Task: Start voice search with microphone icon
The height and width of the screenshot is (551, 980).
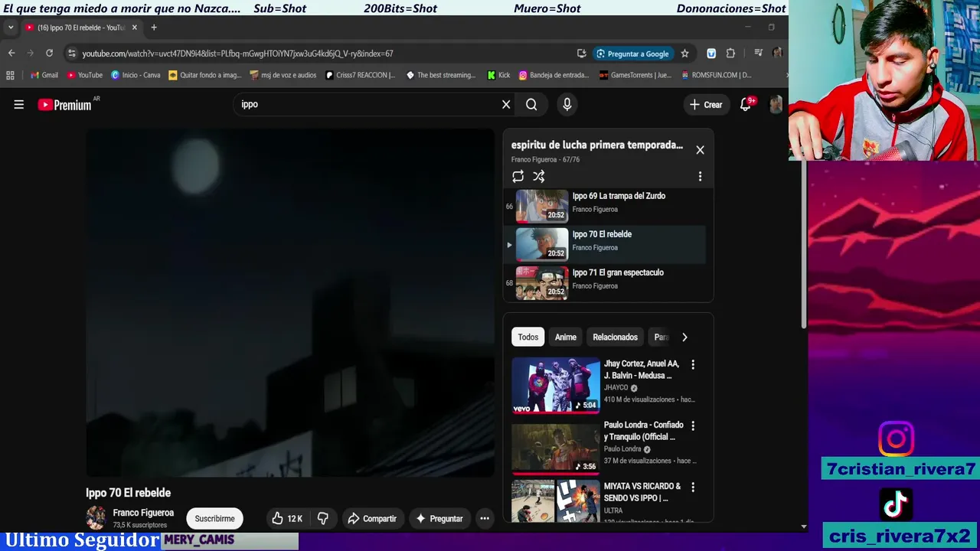Action: [x=567, y=105]
